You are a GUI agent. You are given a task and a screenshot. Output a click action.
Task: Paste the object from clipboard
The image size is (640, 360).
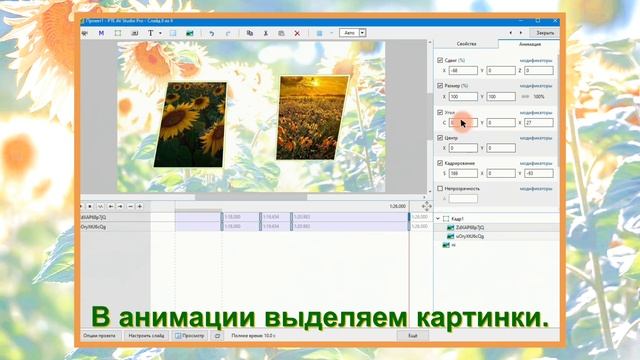coord(281,33)
